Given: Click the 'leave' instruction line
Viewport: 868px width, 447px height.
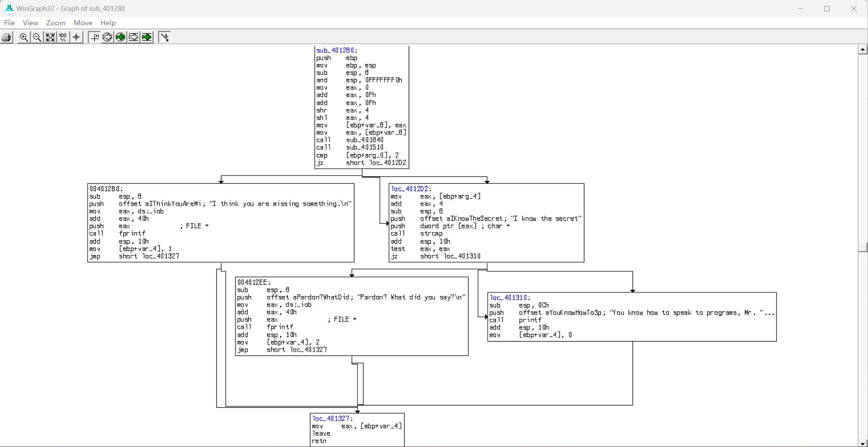Looking at the screenshot, I should (x=321, y=434).
